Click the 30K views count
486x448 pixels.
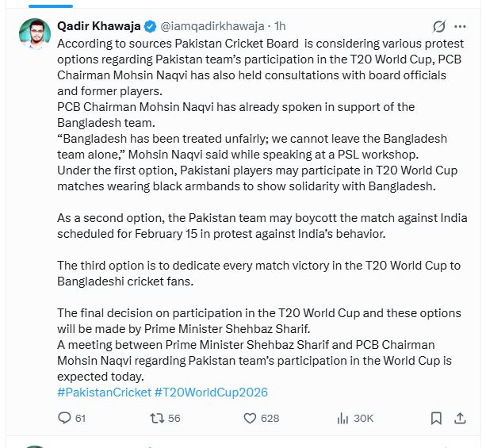click(x=363, y=418)
